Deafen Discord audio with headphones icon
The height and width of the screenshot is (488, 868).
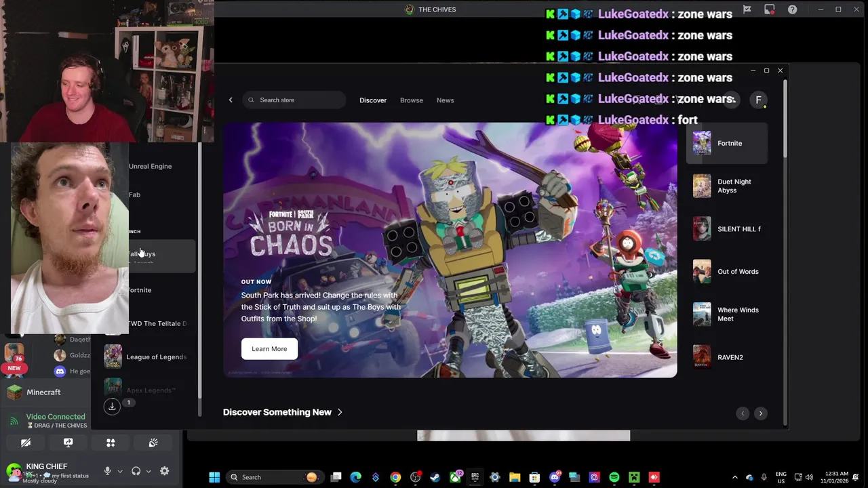coord(136,471)
